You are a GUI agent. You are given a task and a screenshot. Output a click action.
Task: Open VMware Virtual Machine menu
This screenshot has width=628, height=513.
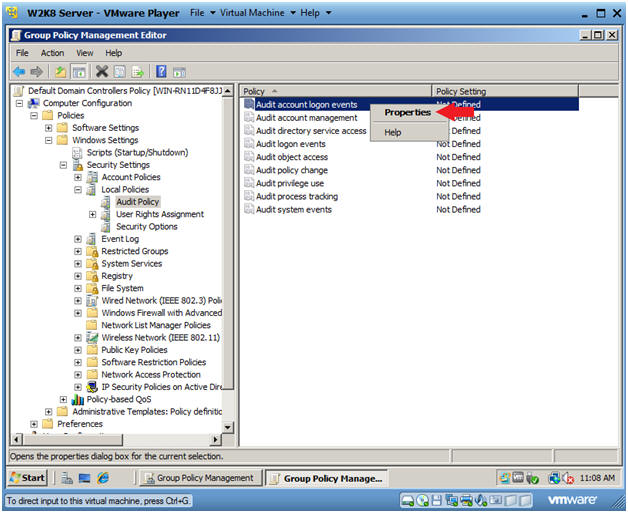point(257,13)
